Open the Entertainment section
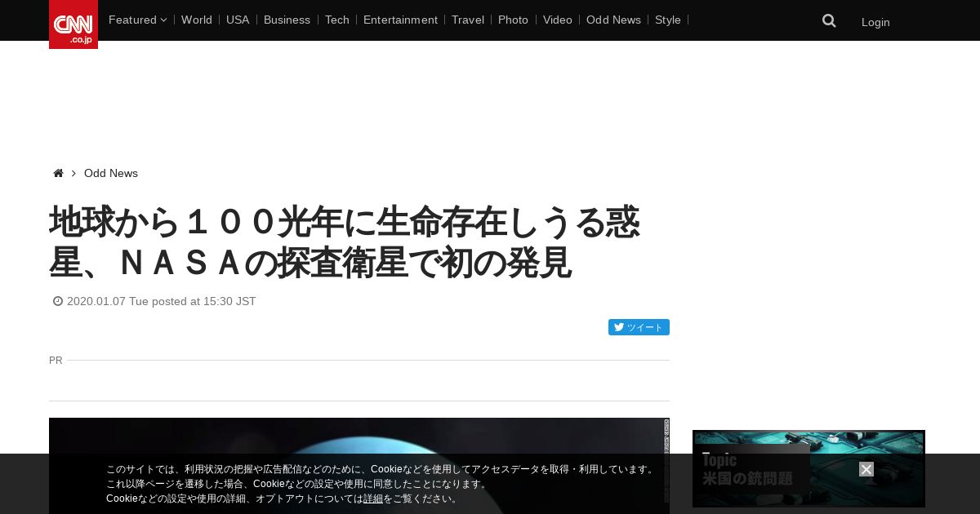 pos(400,20)
